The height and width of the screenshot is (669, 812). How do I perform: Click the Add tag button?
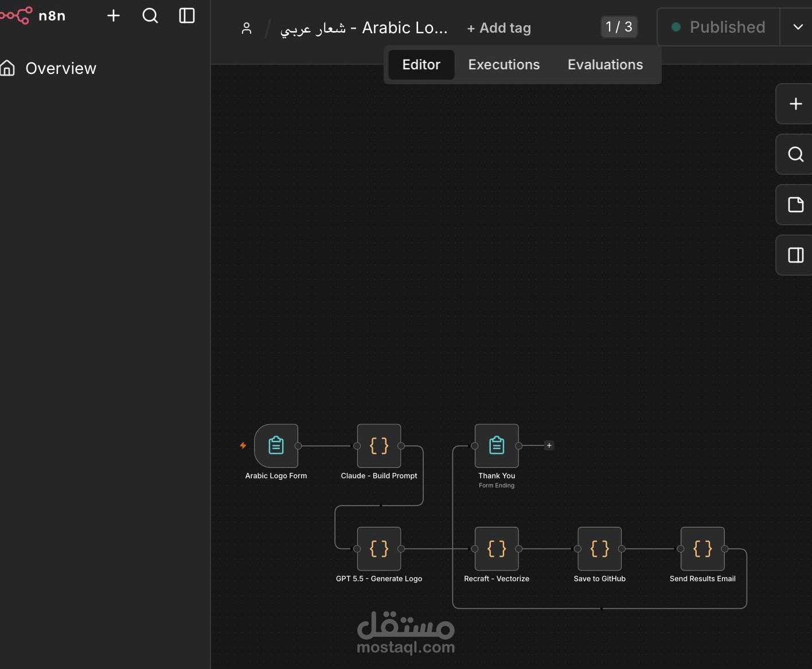499,28
